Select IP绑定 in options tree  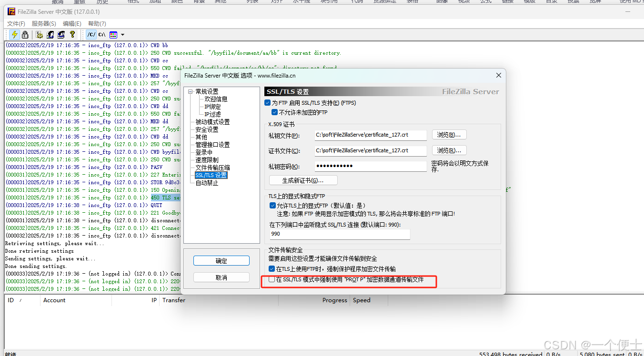click(212, 107)
